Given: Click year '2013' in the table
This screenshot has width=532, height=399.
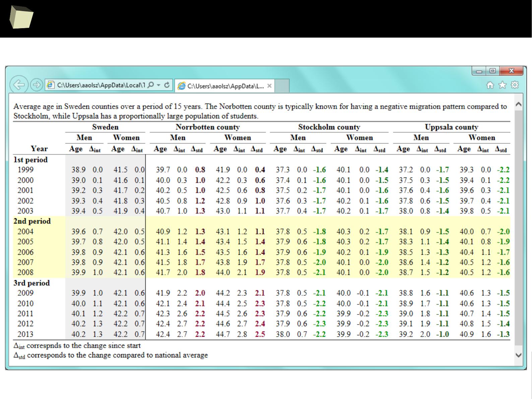Looking at the screenshot, I should coord(25,334).
